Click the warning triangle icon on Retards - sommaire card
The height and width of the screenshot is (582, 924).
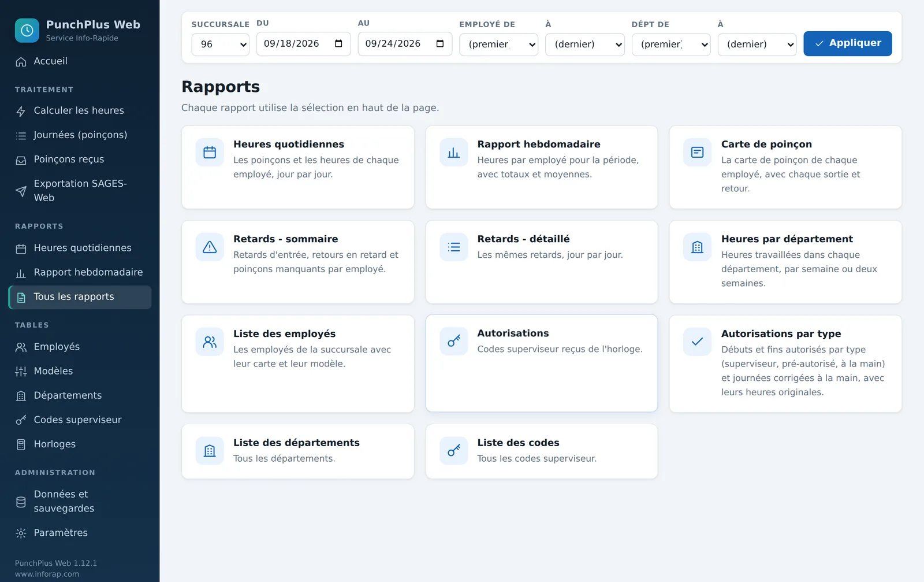pos(210,247)
